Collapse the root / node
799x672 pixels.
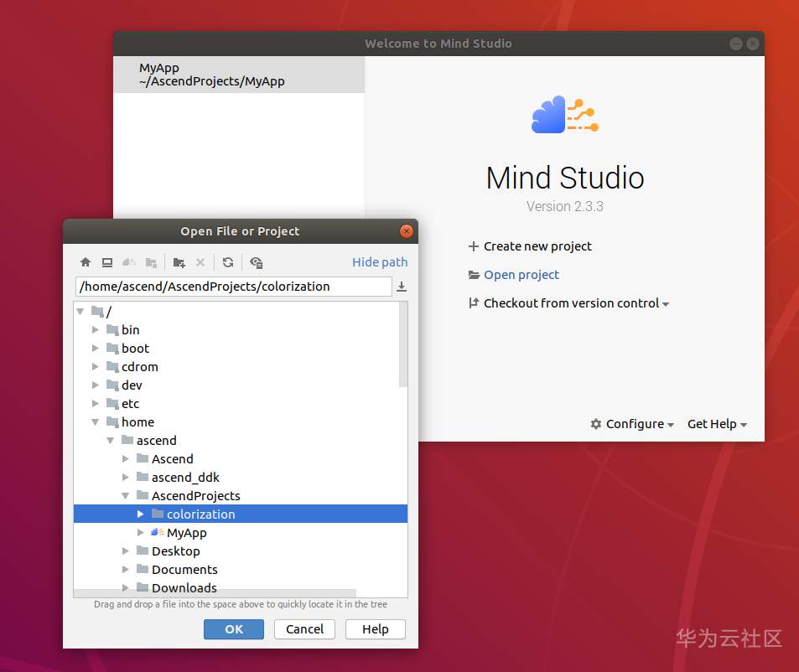click(x=80, y=311)
